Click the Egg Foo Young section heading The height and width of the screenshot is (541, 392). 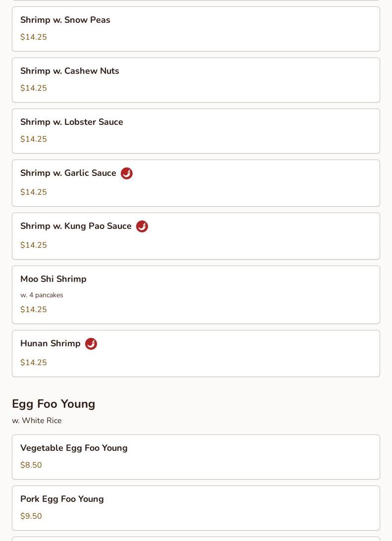coord(53,404)
